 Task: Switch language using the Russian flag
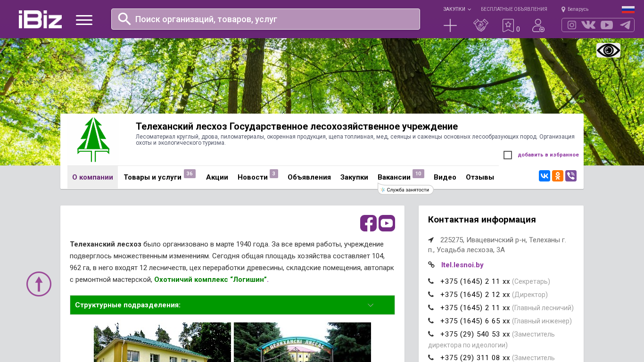pyautogui.click(x=628, y=9)
